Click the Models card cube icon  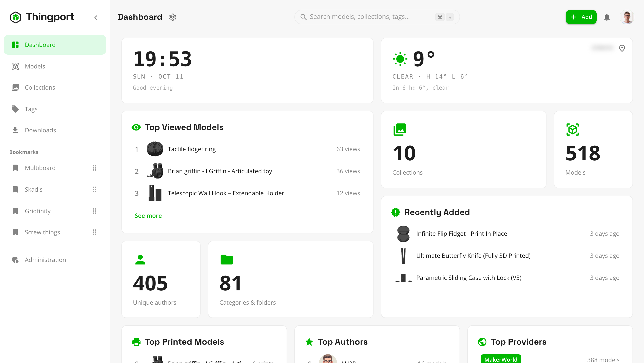coord(572,129)
